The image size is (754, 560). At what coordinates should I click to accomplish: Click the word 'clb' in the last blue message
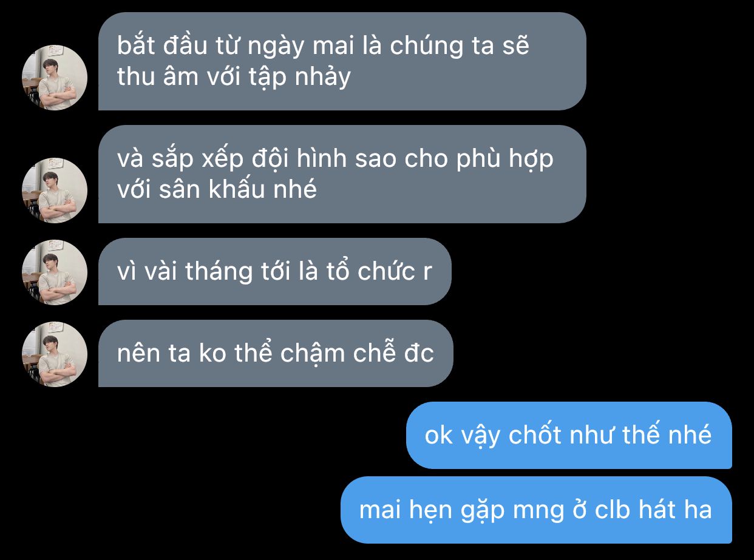[x=612, y=510]
